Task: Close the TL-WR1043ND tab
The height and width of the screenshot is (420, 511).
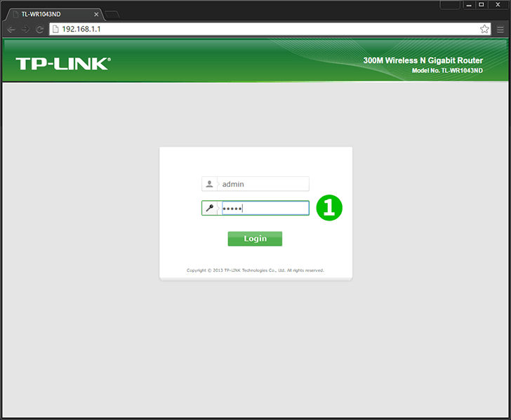Action: [96, 14]
